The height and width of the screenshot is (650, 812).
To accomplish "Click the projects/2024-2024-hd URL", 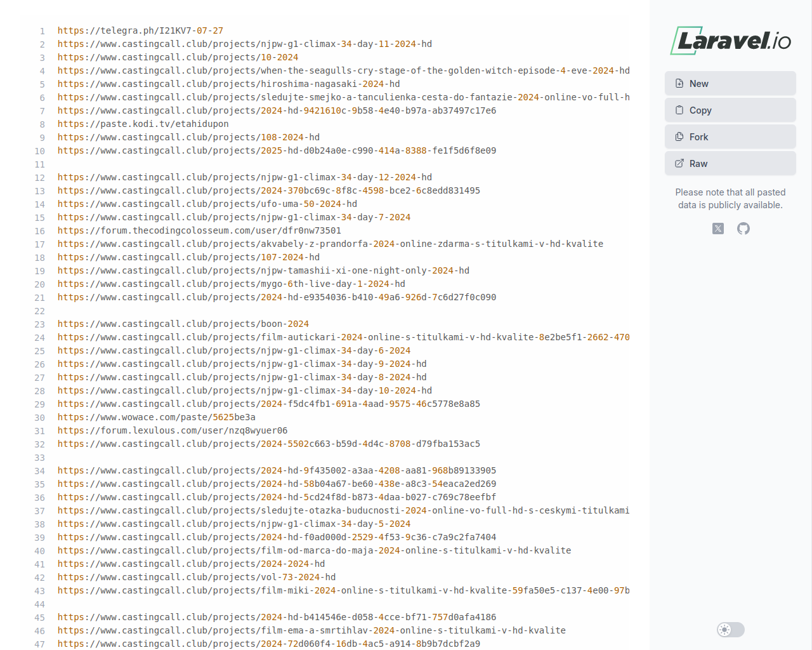I will [x=191, y=564].
